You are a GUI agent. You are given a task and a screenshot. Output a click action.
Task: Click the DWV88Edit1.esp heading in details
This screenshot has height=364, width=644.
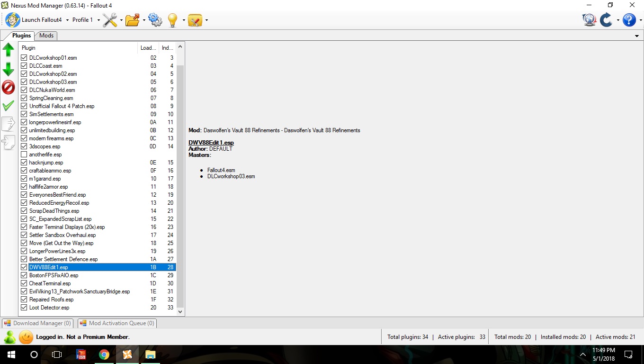point(211,143)
